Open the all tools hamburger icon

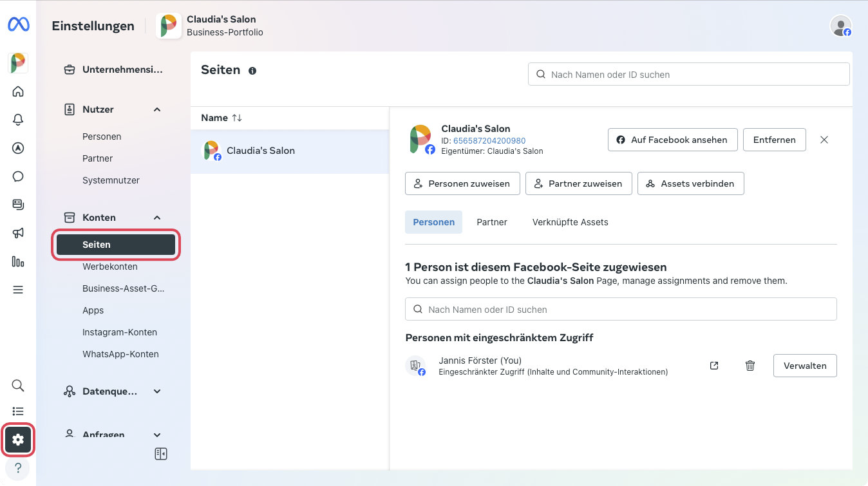18,290
